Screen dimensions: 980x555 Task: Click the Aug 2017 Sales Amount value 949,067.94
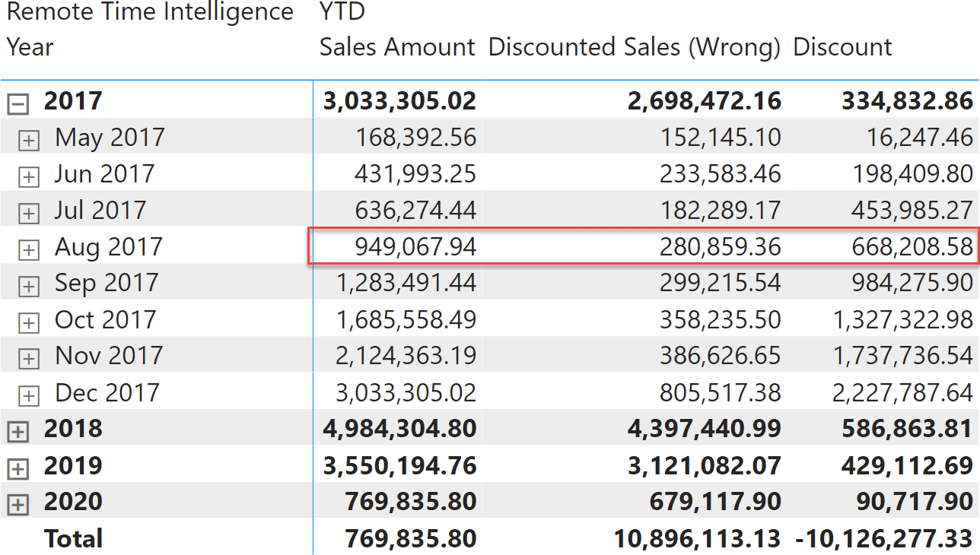[x=415, y=246]
